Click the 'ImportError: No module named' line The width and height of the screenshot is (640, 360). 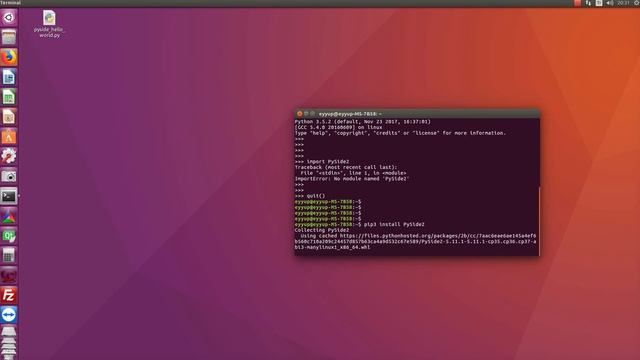point(352,179)
